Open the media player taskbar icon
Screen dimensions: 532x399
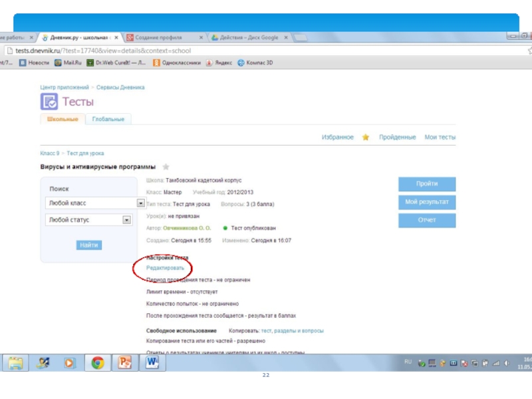(69, 362)
